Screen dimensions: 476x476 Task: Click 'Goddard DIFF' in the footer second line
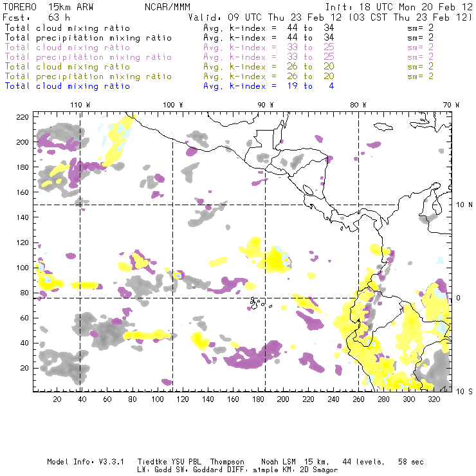pyautogui.click(x=218, y=470)
